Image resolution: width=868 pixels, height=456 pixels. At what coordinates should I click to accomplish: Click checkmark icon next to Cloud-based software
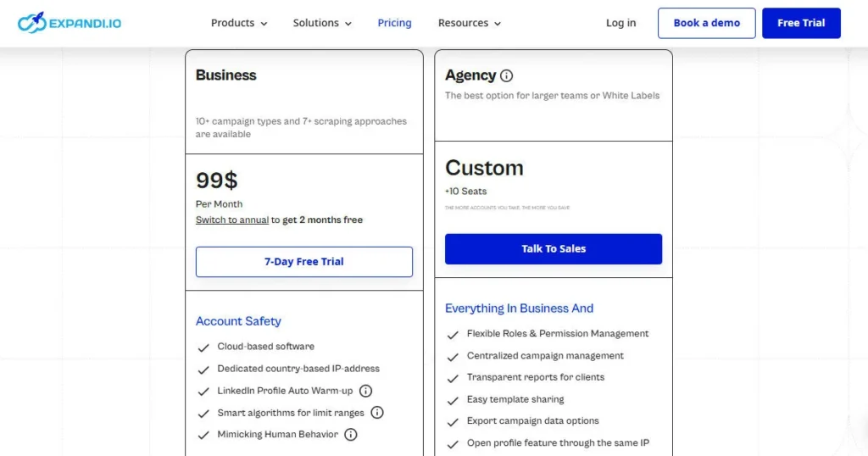[x=203, y=348]
